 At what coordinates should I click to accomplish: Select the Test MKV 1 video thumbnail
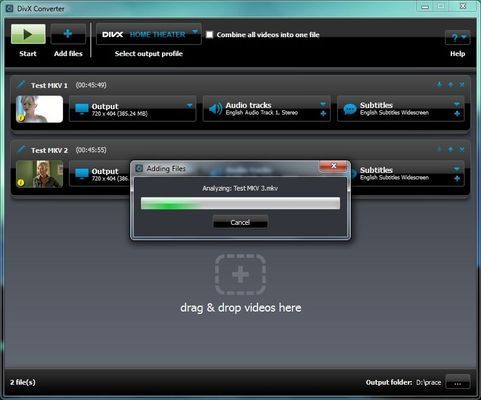(39, 109)
